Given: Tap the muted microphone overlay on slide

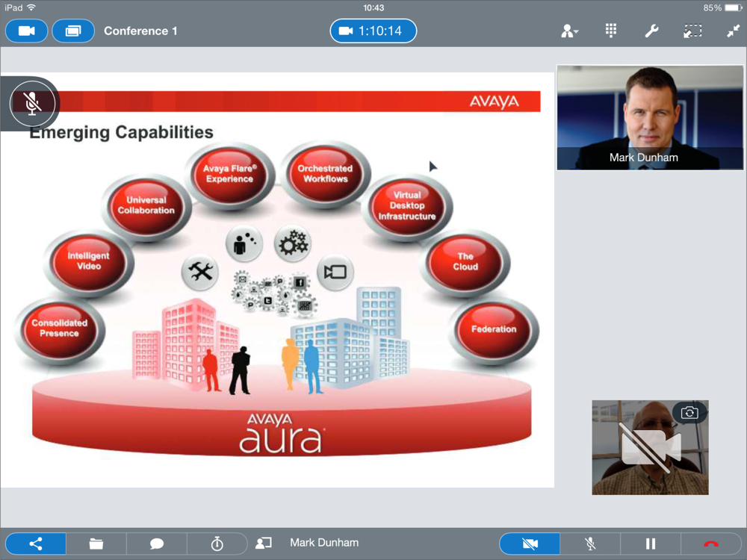Looking at the screenshot, I should (32, 103).
